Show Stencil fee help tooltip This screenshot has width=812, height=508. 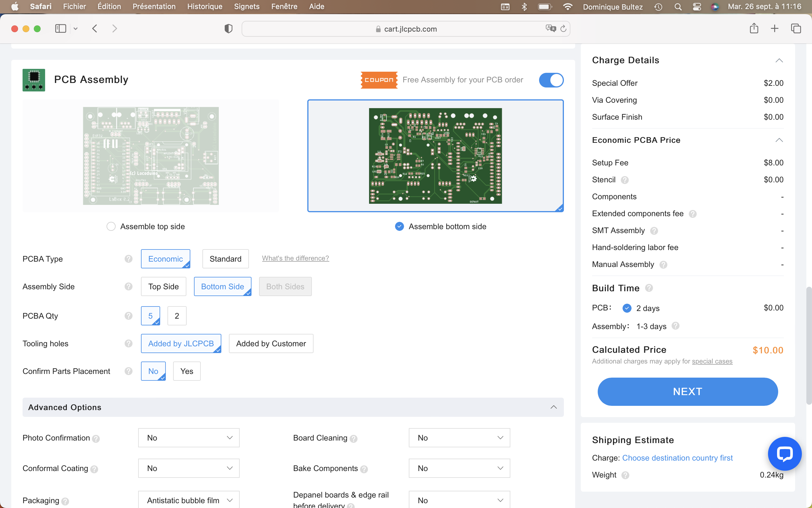pyautogui.click(x=625, y=180)
